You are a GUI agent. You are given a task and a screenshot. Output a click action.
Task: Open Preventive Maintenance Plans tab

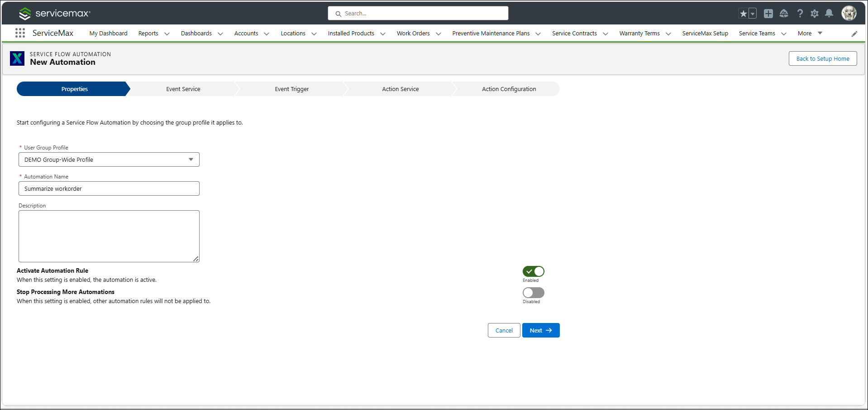coord(491,33)
